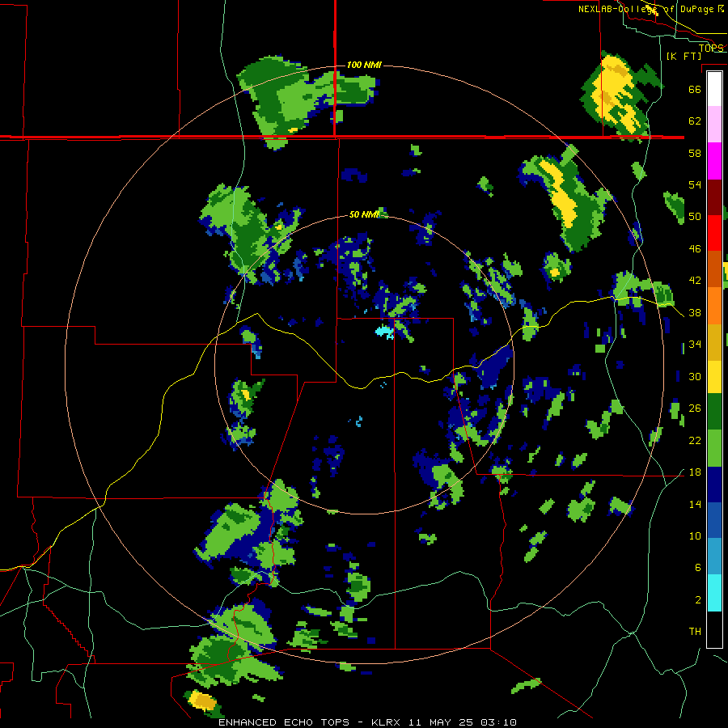Click legend value 46
728x728 pixels.
point(695,249)
